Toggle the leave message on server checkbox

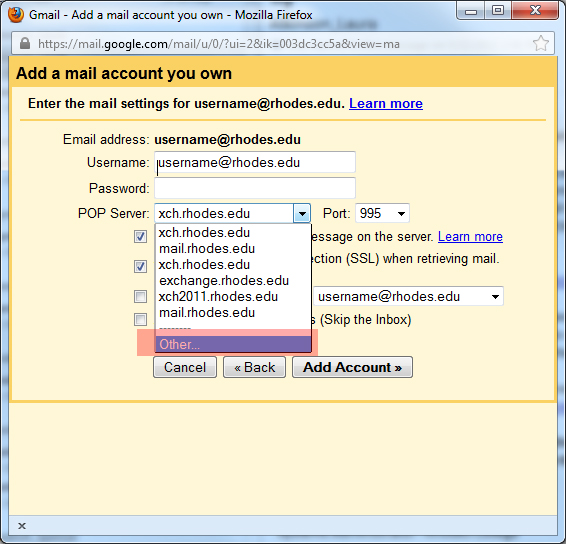[x=140, y=237]
